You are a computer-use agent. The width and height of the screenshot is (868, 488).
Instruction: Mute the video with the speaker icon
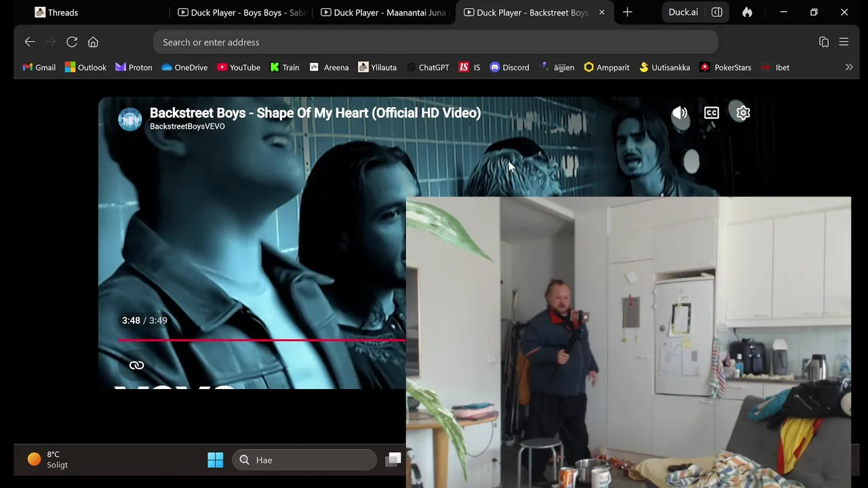(x=679, y=113)
